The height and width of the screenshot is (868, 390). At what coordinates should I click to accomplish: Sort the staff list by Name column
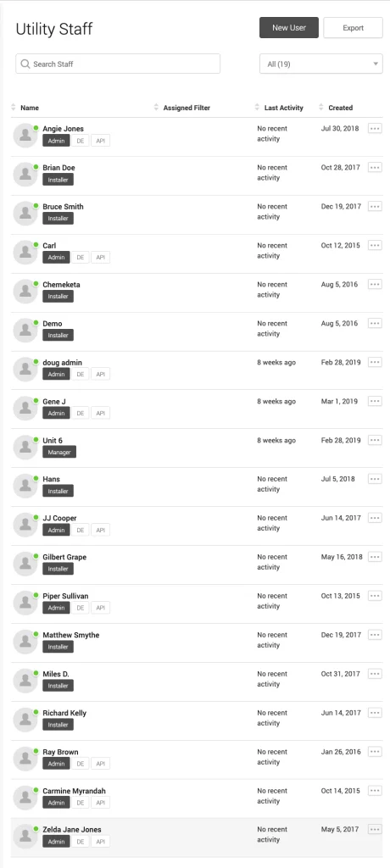[x=30, y=108]
